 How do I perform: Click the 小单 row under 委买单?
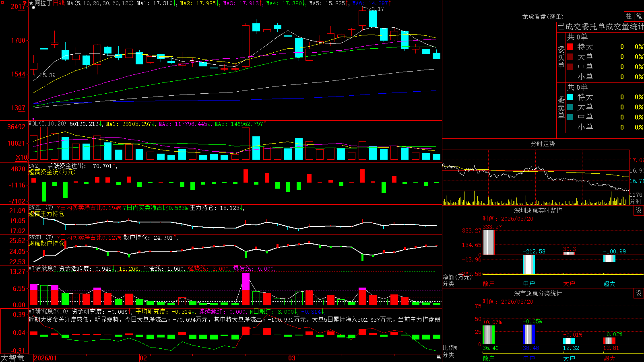605,77
